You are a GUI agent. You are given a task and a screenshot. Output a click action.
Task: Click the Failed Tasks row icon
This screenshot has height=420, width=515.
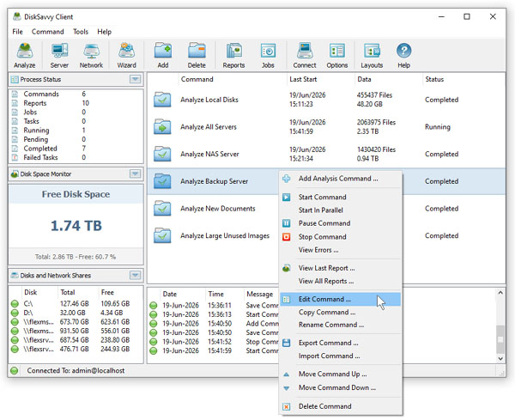(x=15, y=157)
